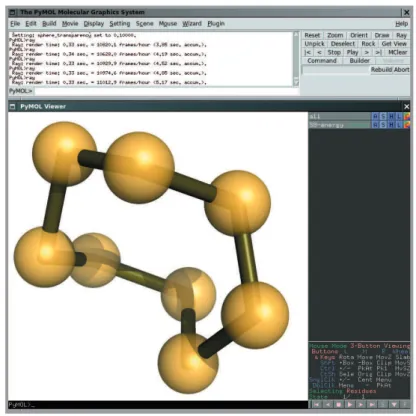The height and width of the screenshot is (416, 416).
Task: Open the Setting menu
Action: 120,24
